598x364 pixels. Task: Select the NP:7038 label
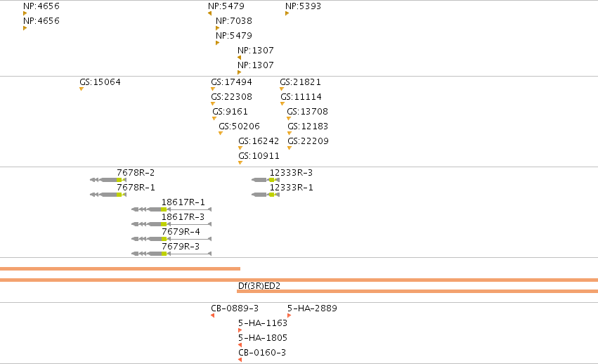click(x=234, y=21)
